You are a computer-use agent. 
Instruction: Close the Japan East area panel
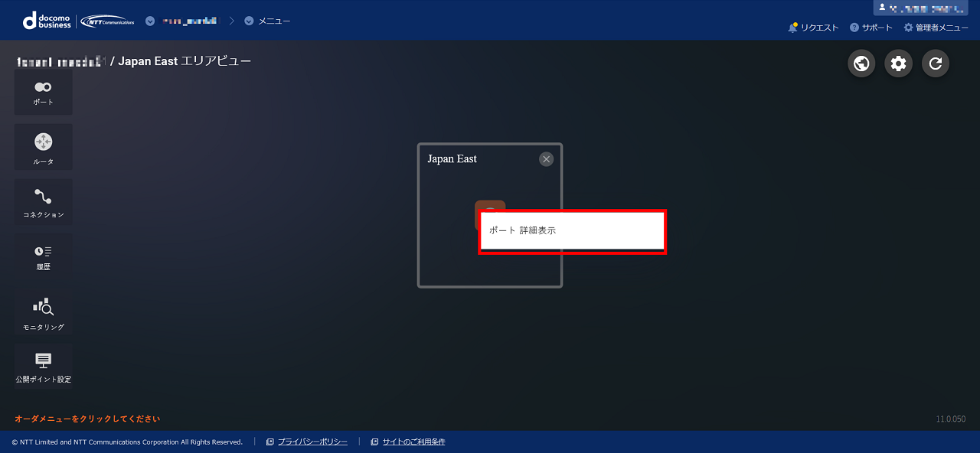pyautogui.click(x=546, y=159)
